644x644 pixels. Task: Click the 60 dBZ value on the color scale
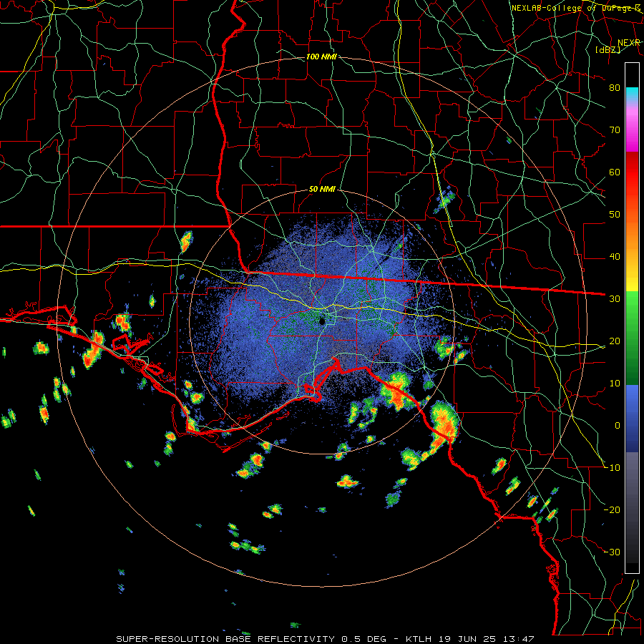click(615, 172)
